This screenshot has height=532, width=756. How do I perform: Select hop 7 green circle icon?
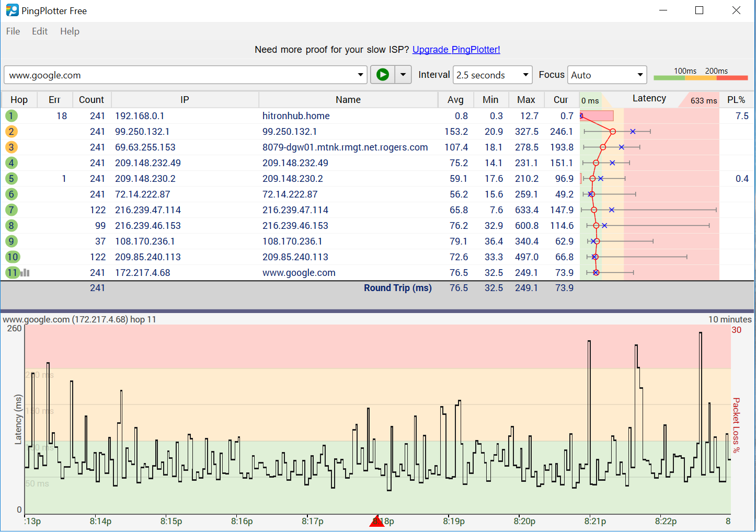click(11, 210)
